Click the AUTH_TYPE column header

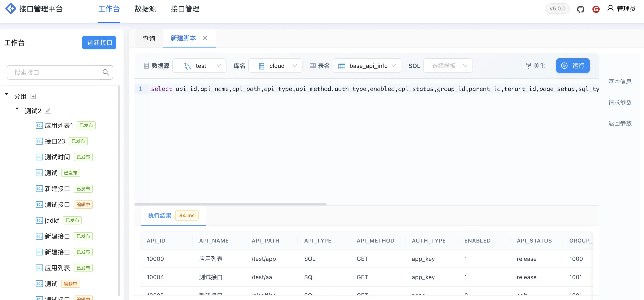429,240
